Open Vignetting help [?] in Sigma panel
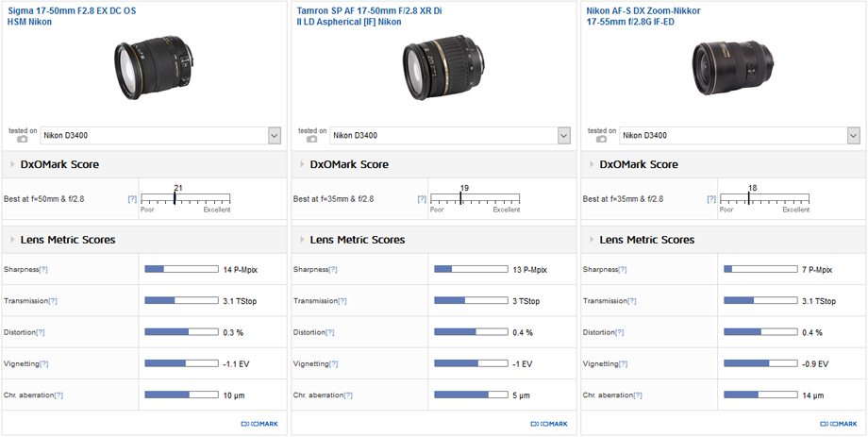Image resolution: width=868 pixels, height=437 pixels. (43, 364)
